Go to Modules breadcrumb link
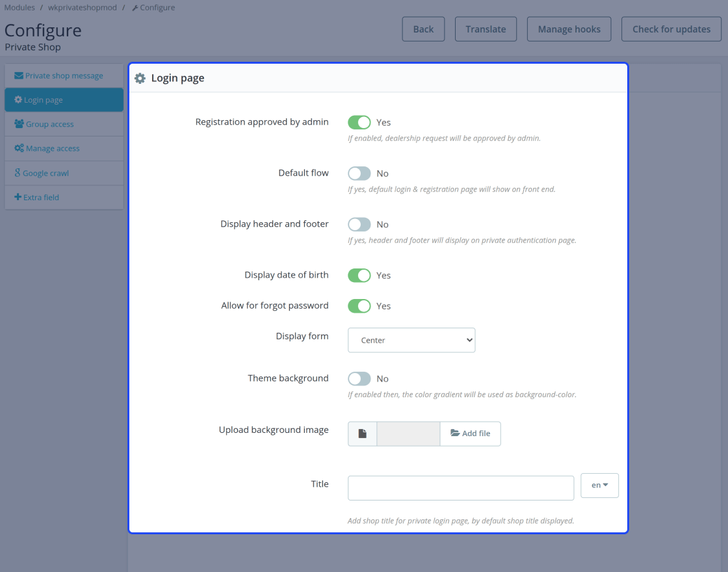Viewport: 728px width, 572px height. [19, 7]
